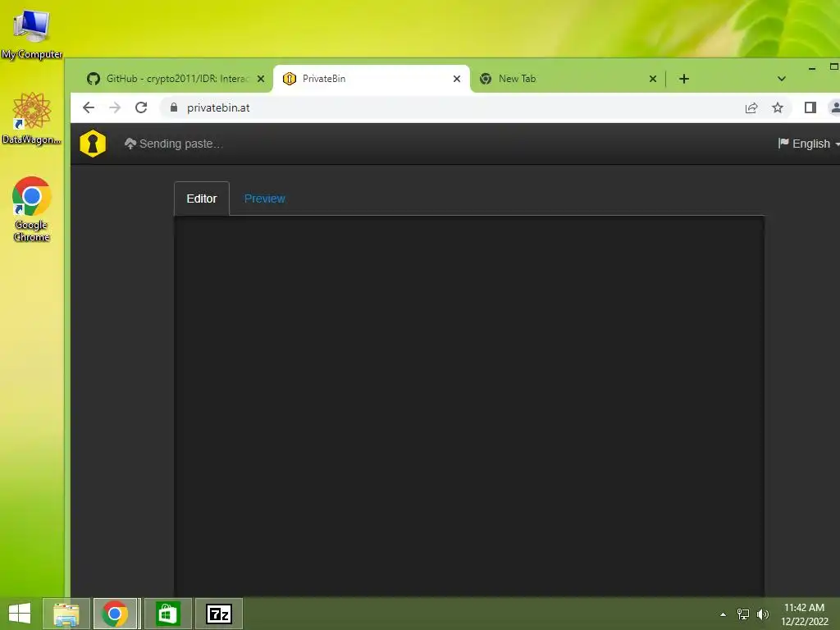Open the network status tray icon
This screenshot has width=840, height=630.
coord(743,614)
